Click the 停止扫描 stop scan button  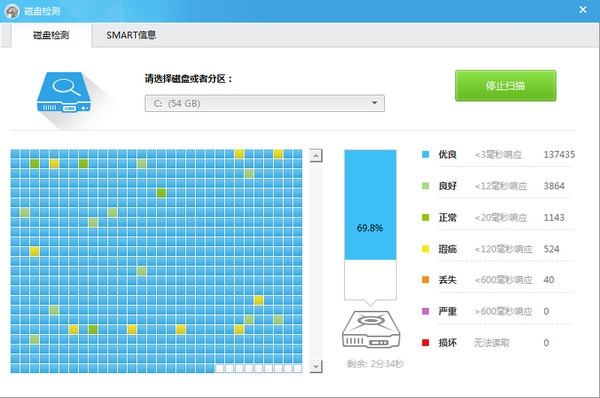[x=505, y=86]
